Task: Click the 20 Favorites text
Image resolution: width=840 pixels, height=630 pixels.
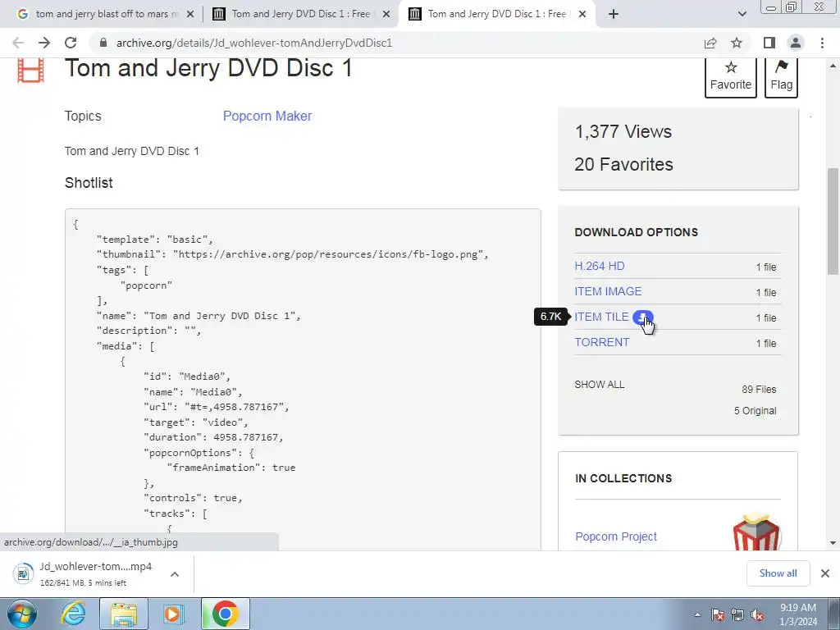Action: (623, 164)
